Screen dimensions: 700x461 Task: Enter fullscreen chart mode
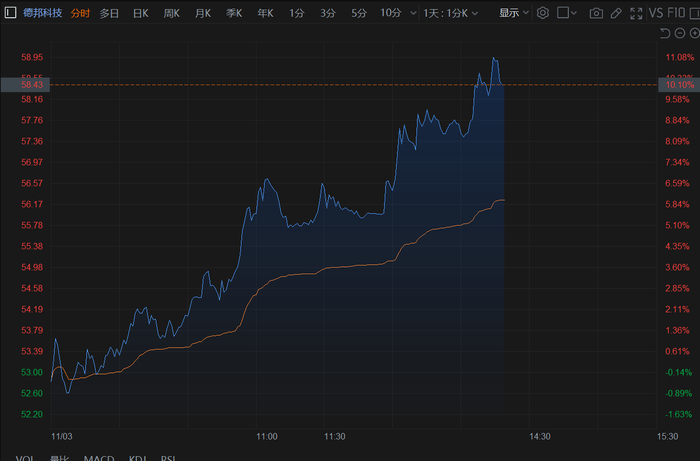click(x=634, y=13)
